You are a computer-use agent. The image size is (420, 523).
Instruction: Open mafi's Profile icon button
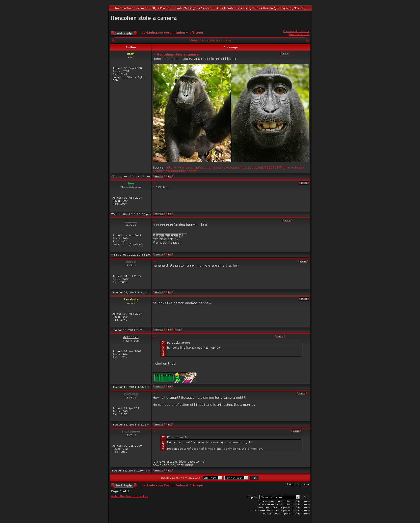click(x=159, y=176)
